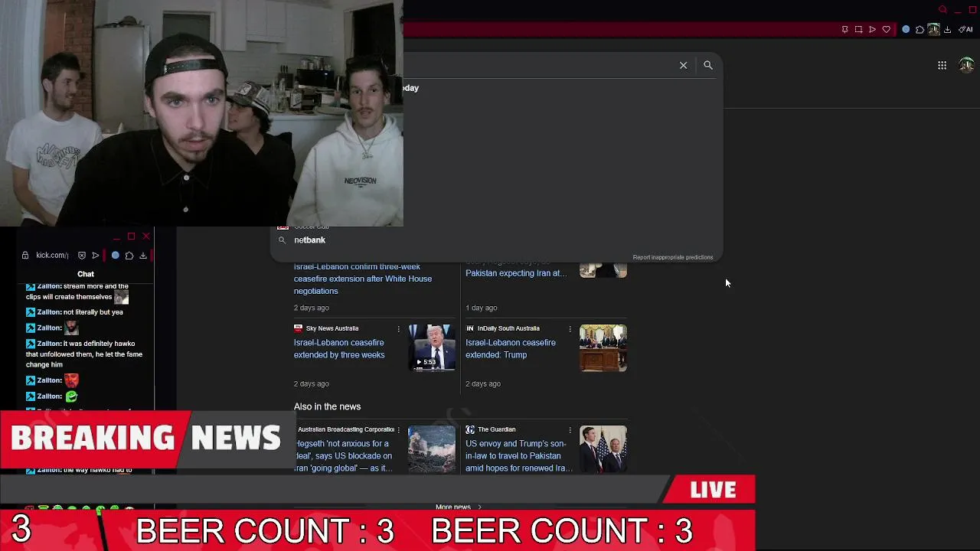The width and height of the screenshot is (980, 551).
Task: Open Sky News ceasefire extended by three weeks headline
Action: click(x=339, y=349)
